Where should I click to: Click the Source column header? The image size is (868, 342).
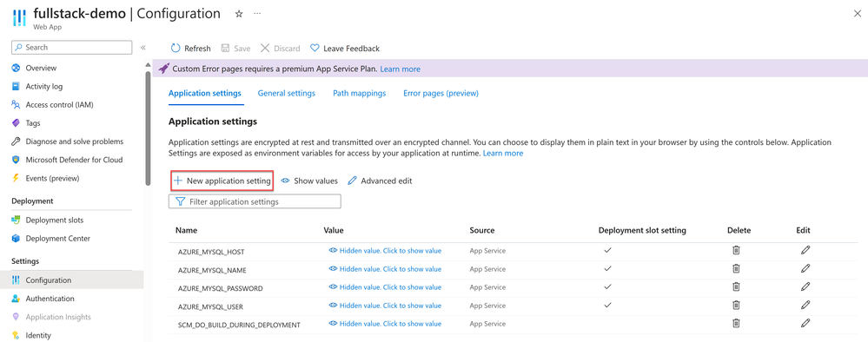click(481, 230)
